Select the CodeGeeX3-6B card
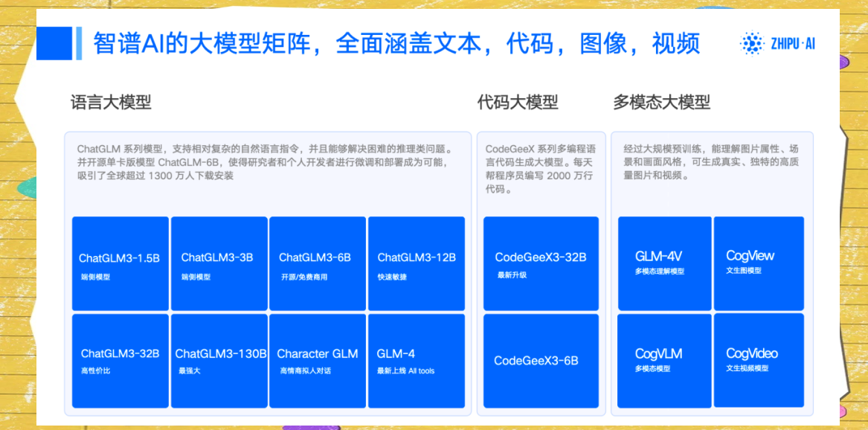The width and height of the screenshot is (868, 430). point(541,361)
